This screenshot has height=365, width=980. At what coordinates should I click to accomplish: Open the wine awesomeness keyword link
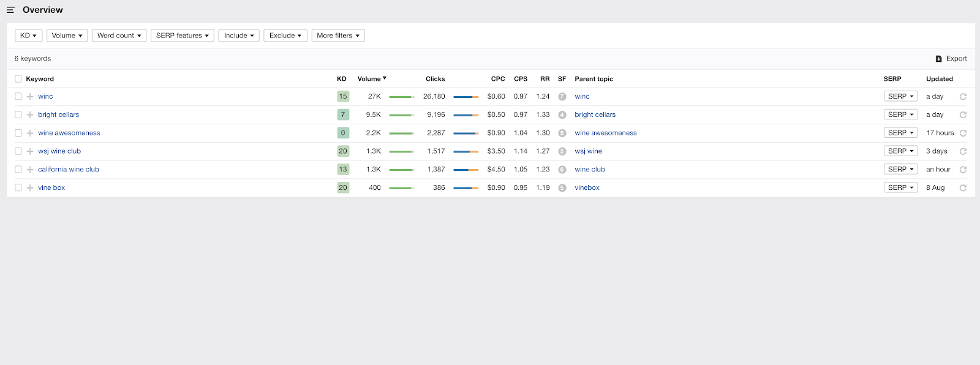coord(69,133)
